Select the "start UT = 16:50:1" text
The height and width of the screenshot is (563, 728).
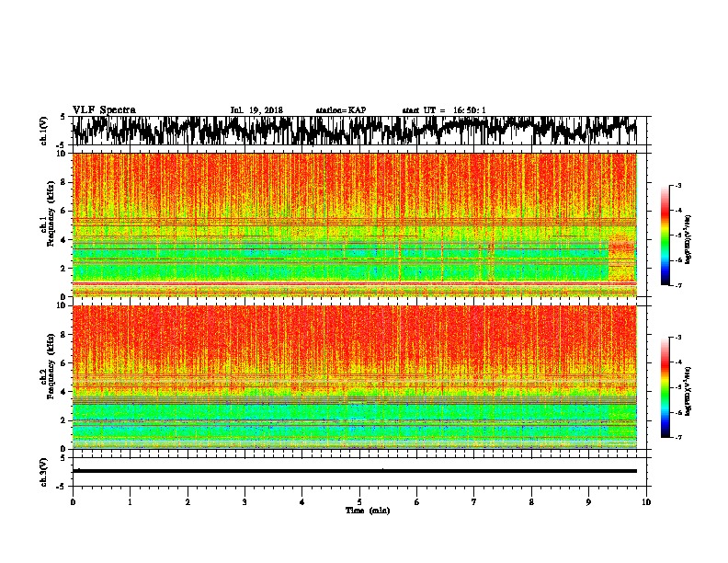pos(444,110)
